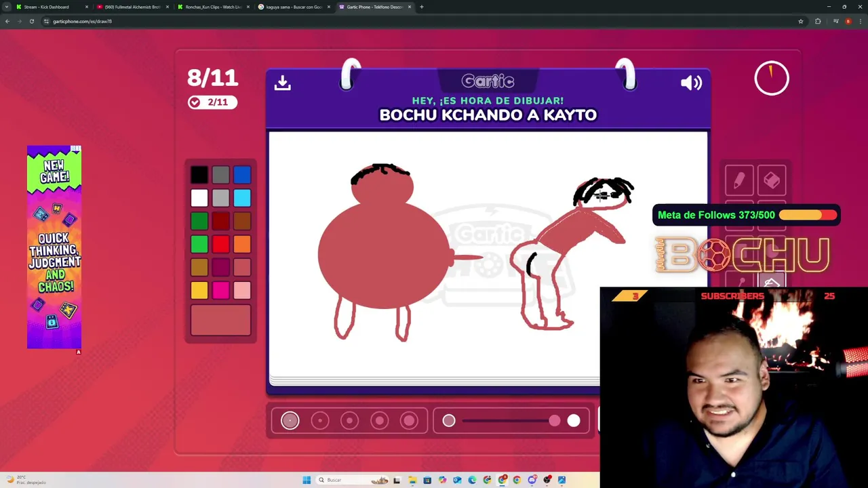Pick the salmon red color swatch
This screenshot has height=488, width=868.
242,267
